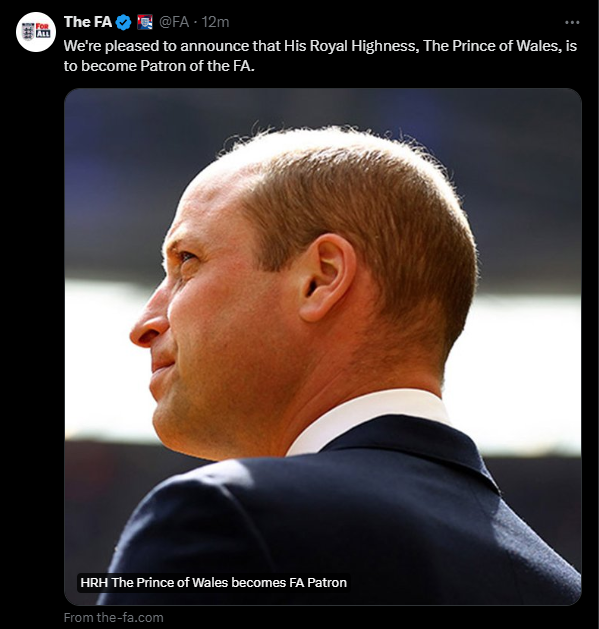The height and width of the screenshot is (629, 599).
Task: Open post options via ellipsis icon
Action: [572, 22]
